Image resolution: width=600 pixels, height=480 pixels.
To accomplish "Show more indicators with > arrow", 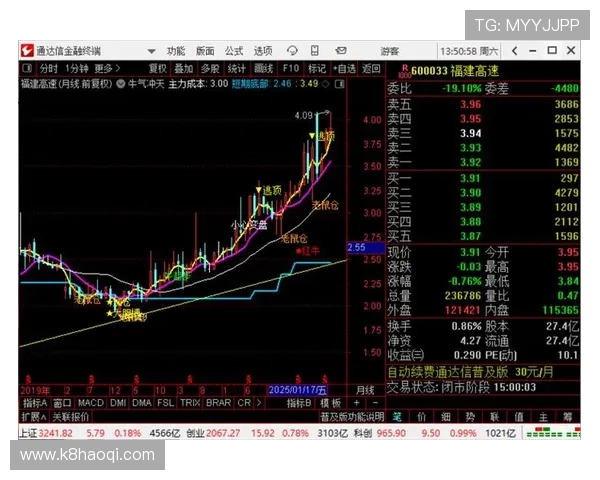I will point(259,403).
